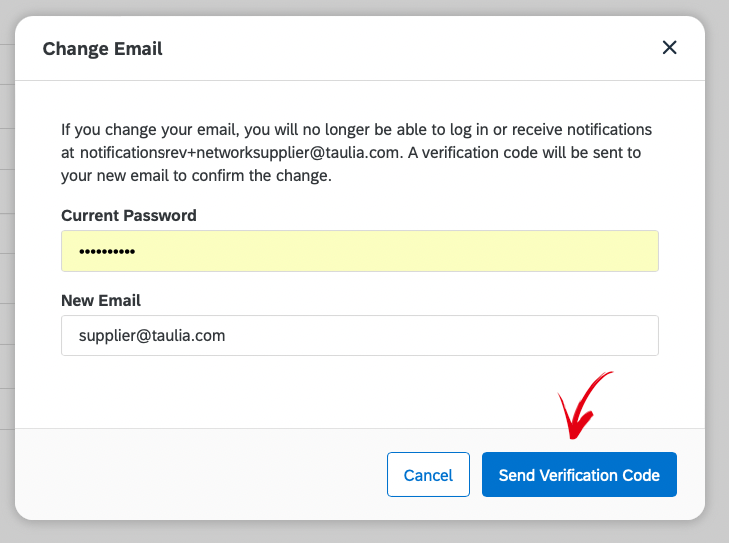Click the New Email label
729x543 pixels.
coord(101,300)
